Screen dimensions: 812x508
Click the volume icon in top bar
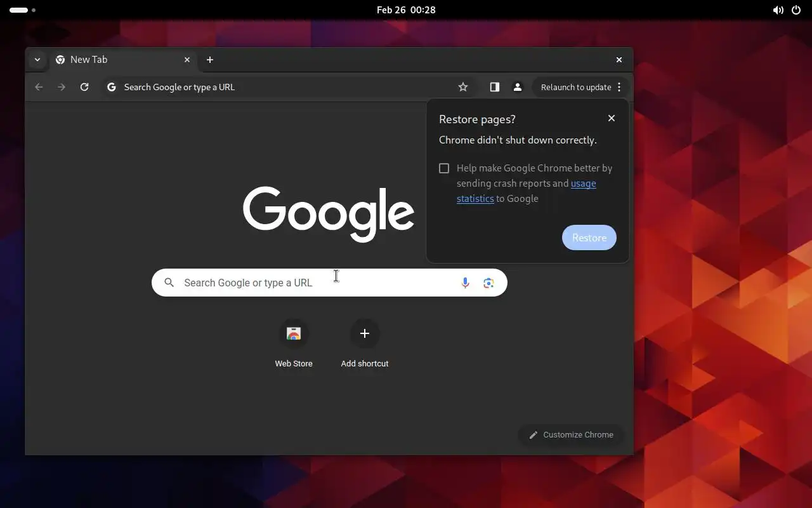click(778, 10)
